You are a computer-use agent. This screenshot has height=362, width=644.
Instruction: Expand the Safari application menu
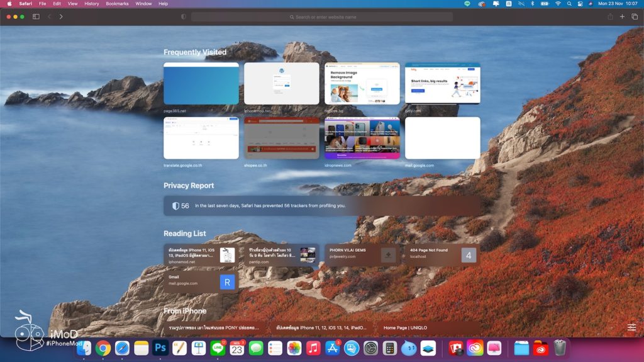[26, 4]
